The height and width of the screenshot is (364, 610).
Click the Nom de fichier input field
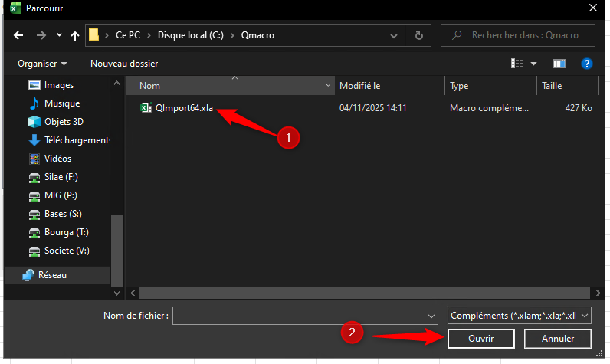click(299, 315)
